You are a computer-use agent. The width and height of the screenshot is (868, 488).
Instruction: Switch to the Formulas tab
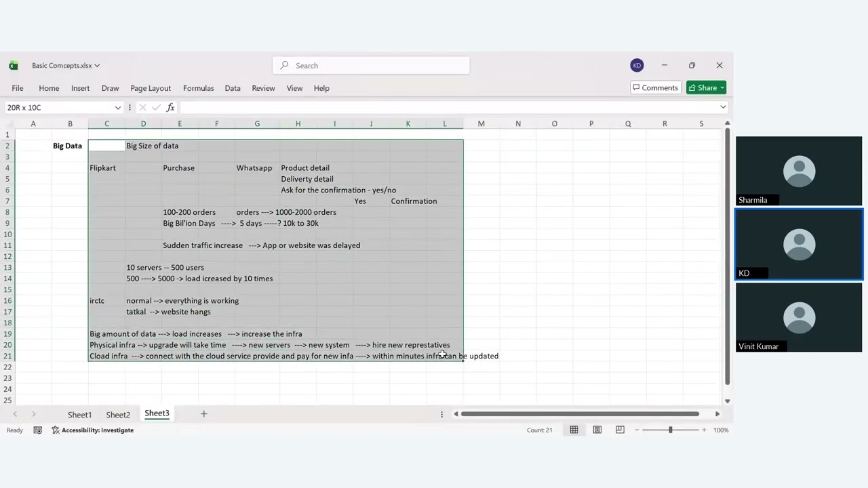click(x=198, y=88)
